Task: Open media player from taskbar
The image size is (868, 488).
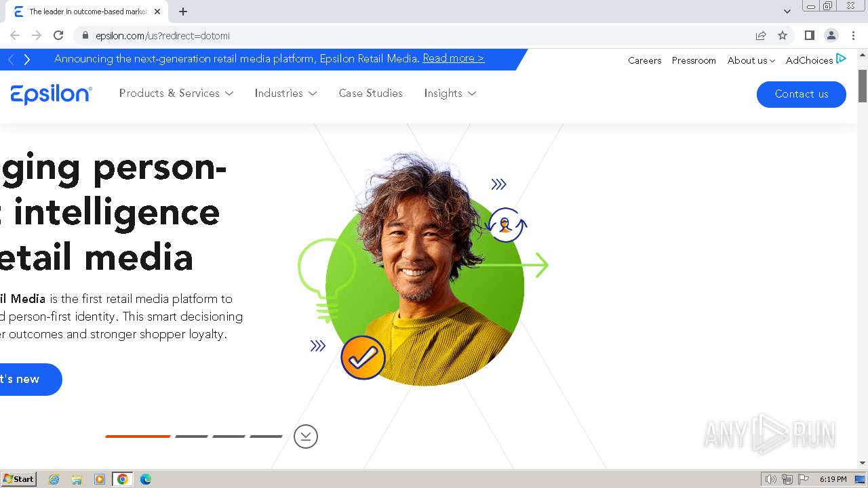Action: (100, 479)
